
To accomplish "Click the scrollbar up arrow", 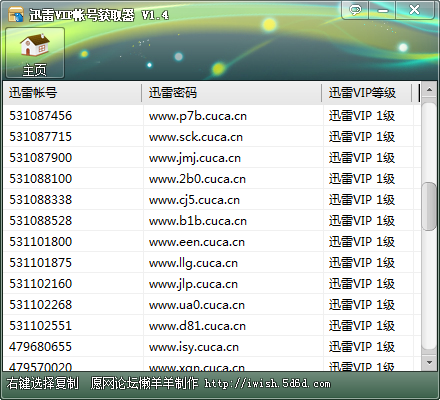I will [429, 90].
